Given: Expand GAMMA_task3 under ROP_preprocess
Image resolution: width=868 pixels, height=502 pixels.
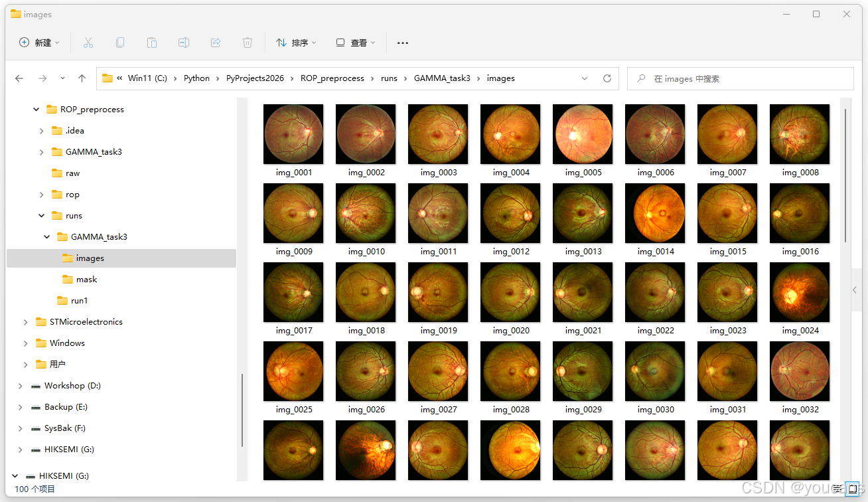Looking at the screenshot, I should pos(41,152).
